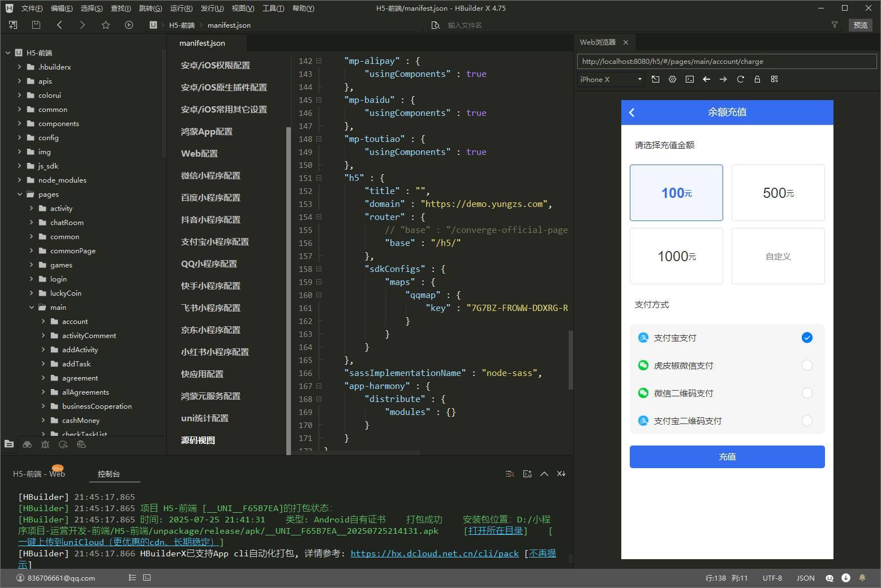881x588 pixels.
Task: Collapse the main folder in the tree
Action: [x=32, y=307]
